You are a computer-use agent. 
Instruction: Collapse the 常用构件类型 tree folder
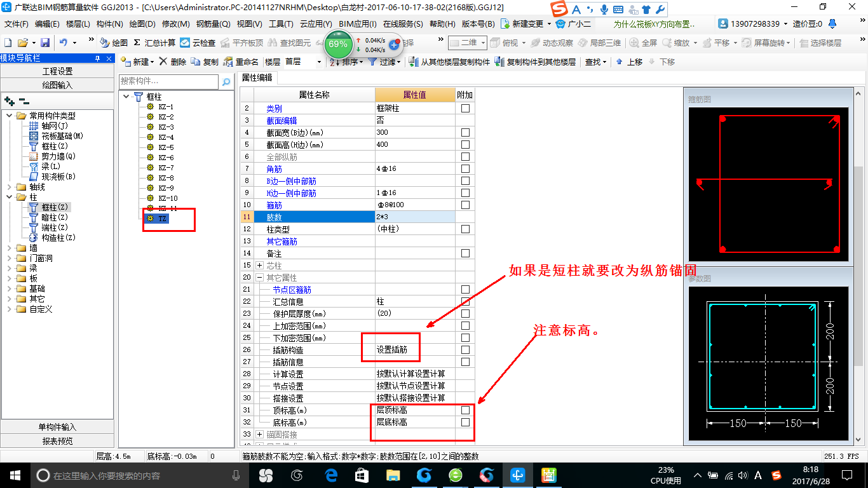click(10, 116)
